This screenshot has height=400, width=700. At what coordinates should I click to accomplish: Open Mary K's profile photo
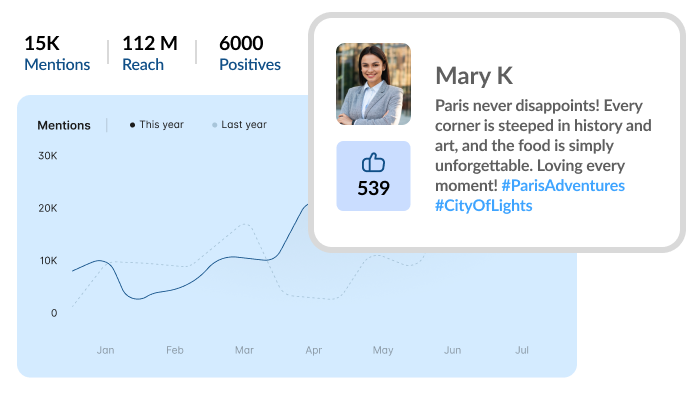[373, 83]
